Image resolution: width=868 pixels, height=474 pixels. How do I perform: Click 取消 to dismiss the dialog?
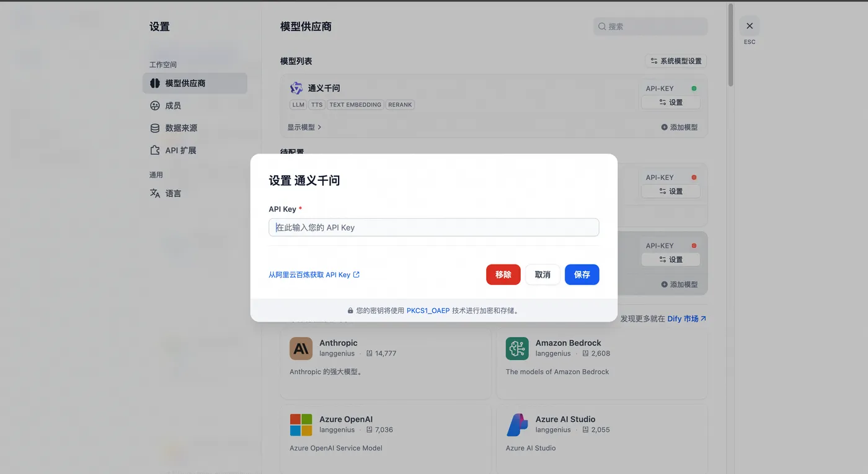542,274
